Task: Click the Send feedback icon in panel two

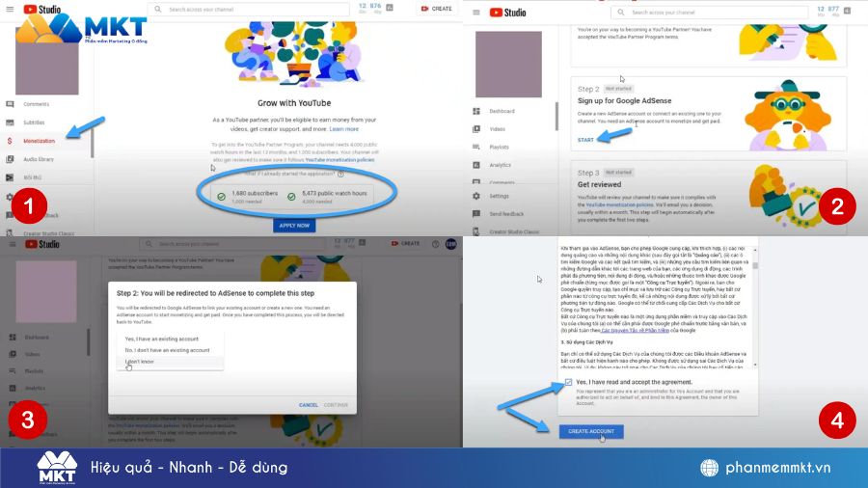Action: pos(476,213)
